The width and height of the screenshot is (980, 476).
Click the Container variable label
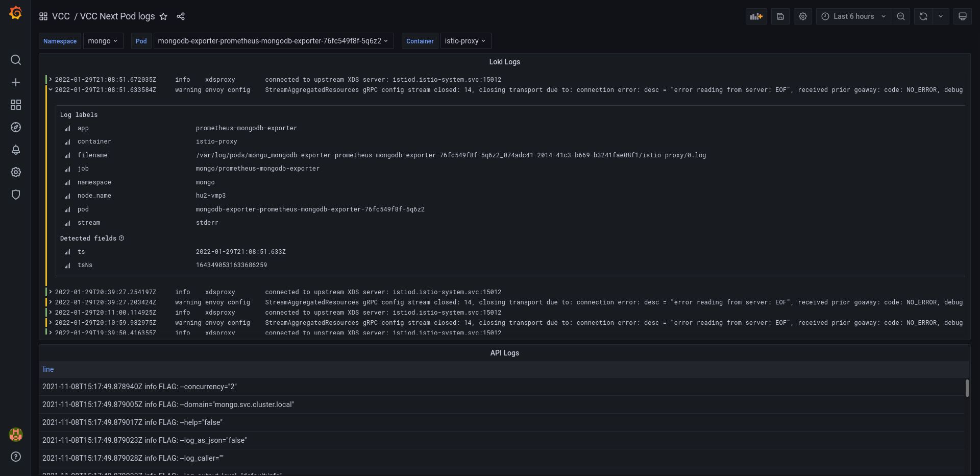pyautogui.click(x=420, y=41)
